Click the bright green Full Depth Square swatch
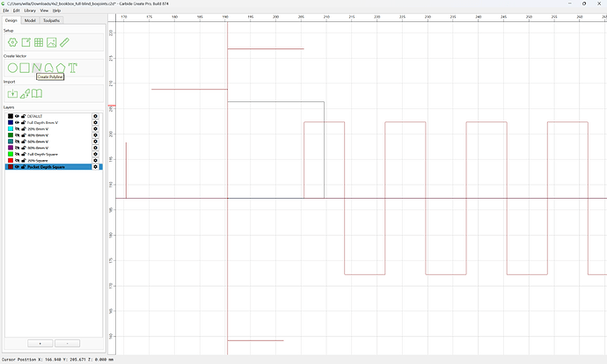 click(11, 154)
